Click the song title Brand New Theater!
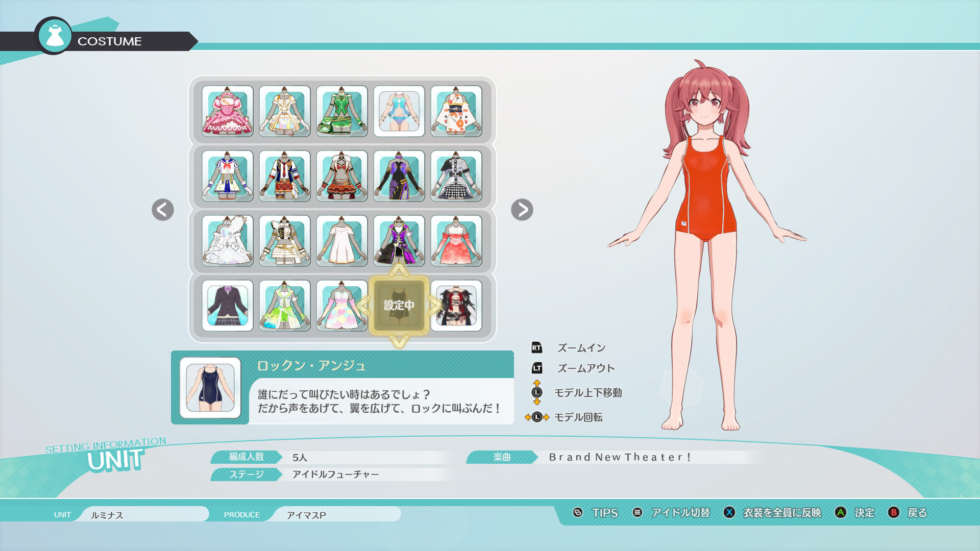Image resolution: width=980 pixels, height=551 pixels. 620,457
